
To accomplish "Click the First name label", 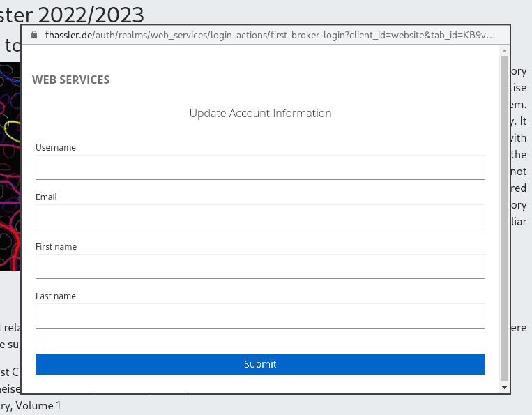I will pos(56,247).
